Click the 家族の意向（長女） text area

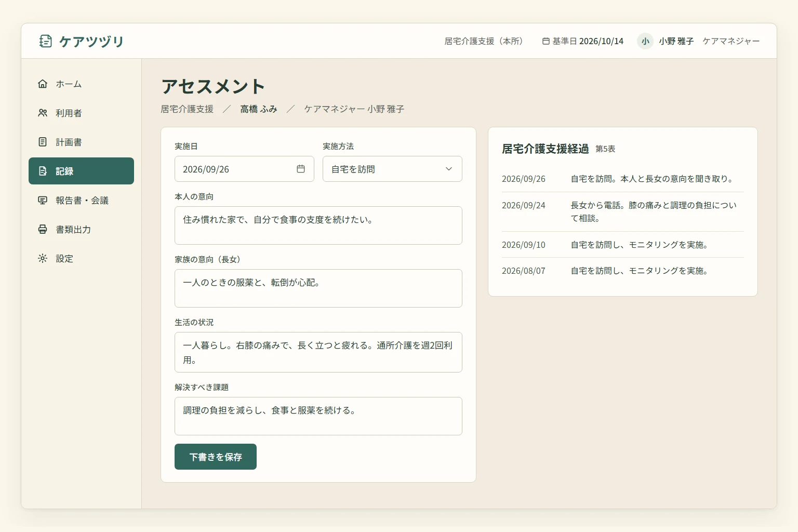pyautogui.click(x=318, y=288)
